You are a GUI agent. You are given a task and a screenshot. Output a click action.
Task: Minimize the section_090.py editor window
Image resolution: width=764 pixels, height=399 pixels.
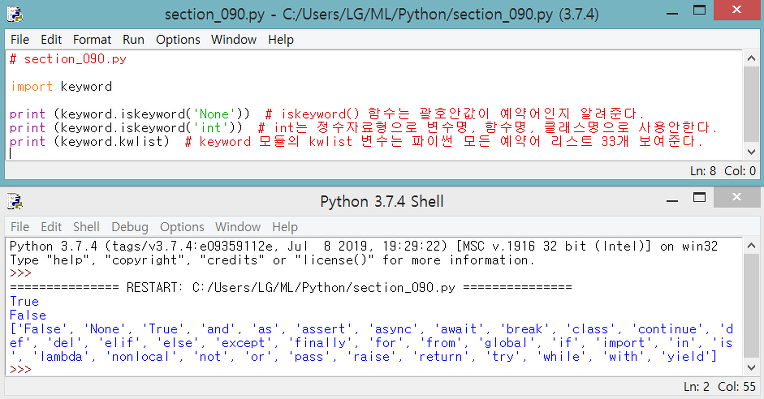(672, 12)
